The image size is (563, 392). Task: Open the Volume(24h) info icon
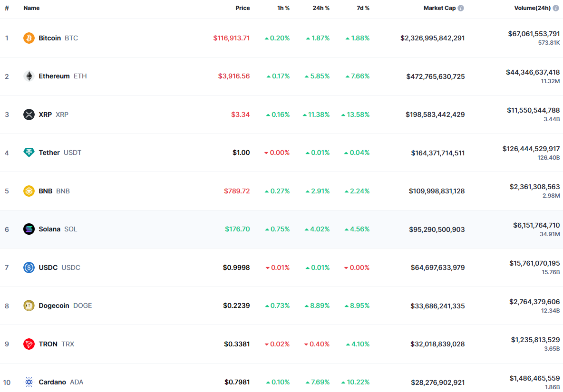556,8
